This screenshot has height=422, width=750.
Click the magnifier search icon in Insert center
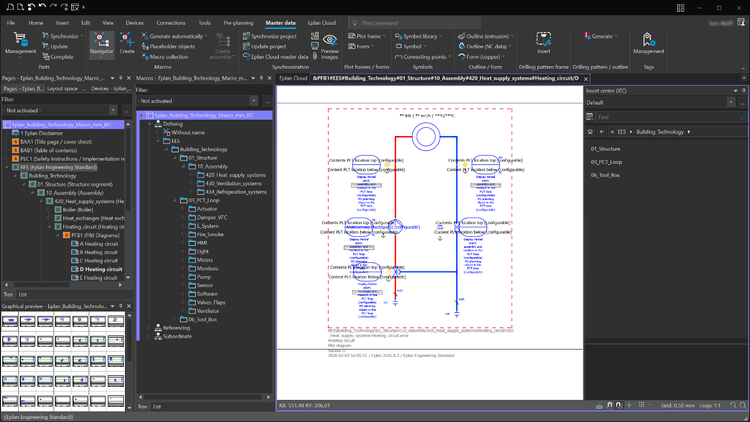[x=743, y=117]
